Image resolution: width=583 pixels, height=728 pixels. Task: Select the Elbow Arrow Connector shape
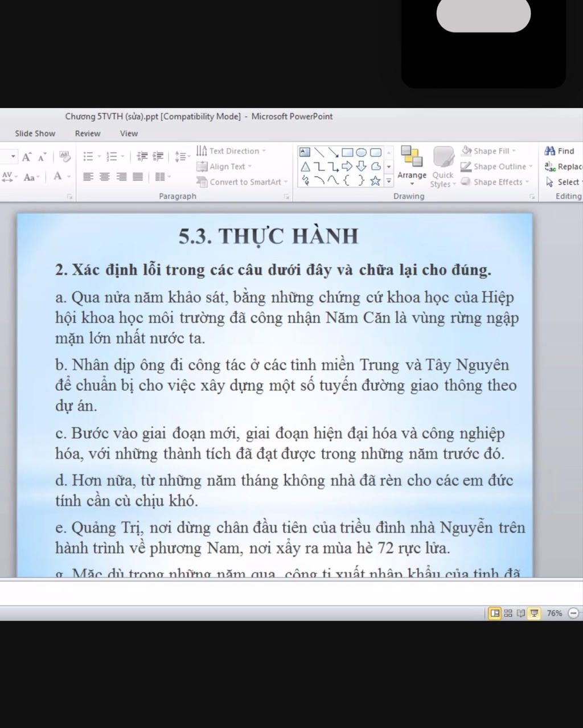click(x=333, y=166)
